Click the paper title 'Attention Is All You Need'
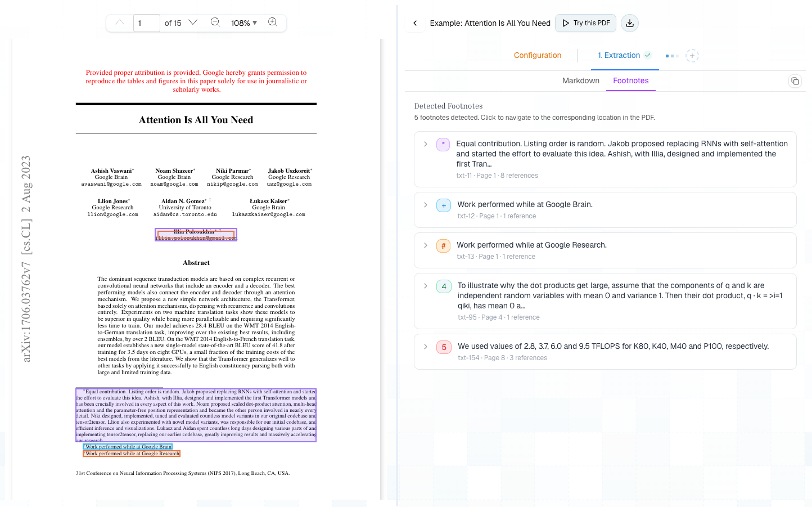This screenshot has width=812, height=507. [x=196, y=120]
